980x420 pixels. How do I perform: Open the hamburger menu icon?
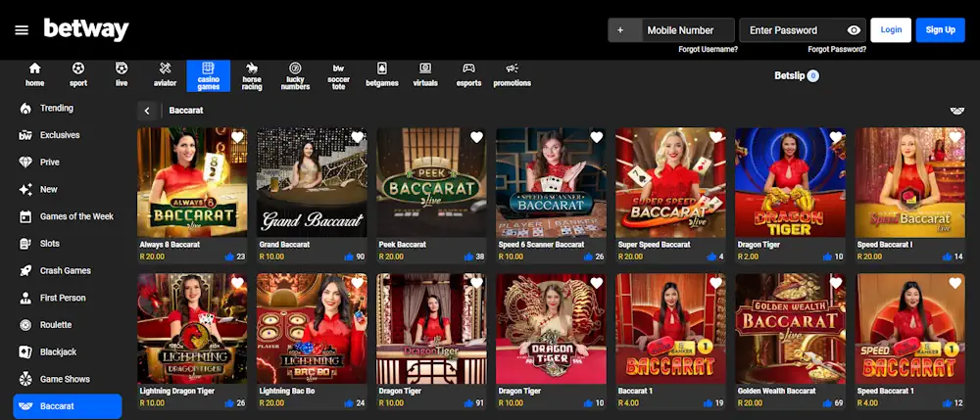coord(22,30)
